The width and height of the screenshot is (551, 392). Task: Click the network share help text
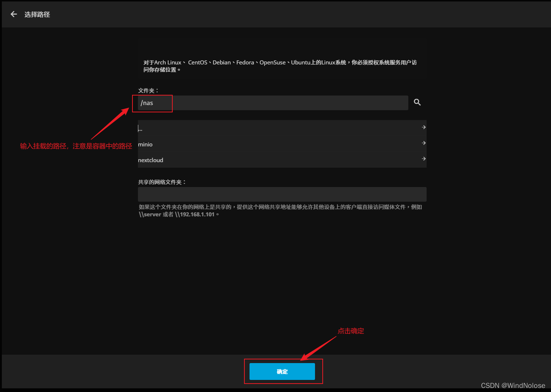click(x=280, y=210)
